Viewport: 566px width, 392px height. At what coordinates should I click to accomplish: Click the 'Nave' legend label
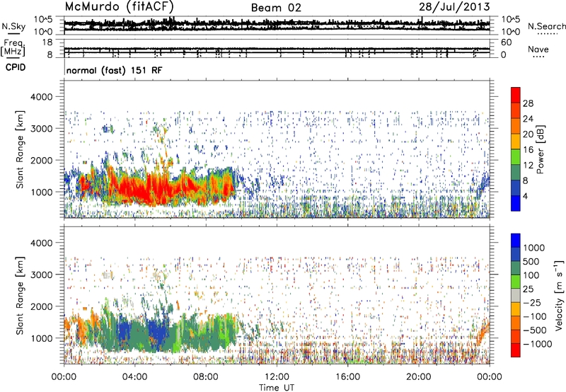coord(538,50)
